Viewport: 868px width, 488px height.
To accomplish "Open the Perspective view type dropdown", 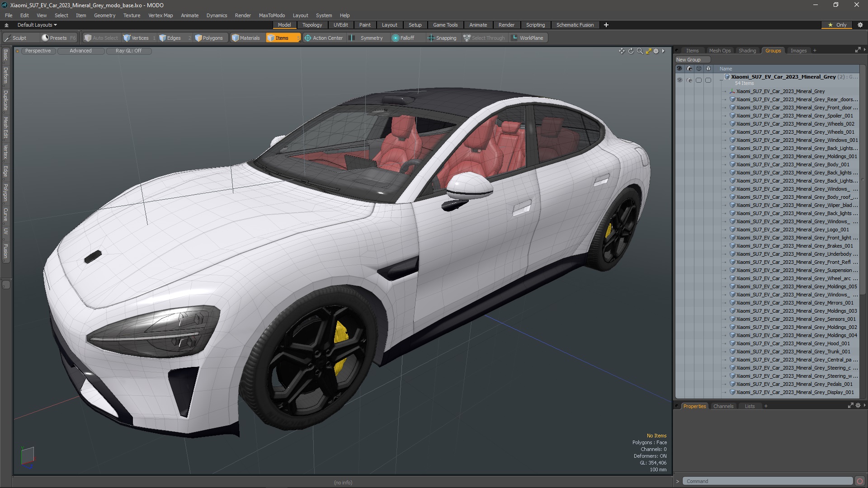I will point(38,51).
